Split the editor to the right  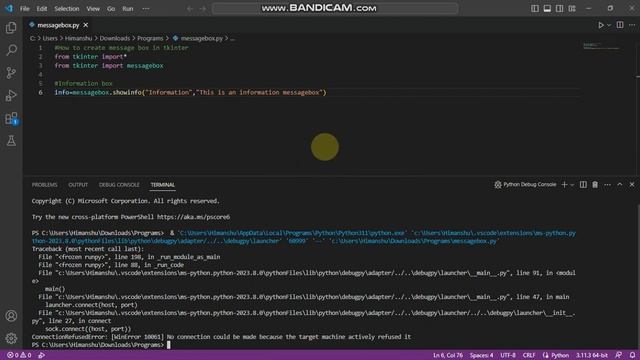coord(620,25)
